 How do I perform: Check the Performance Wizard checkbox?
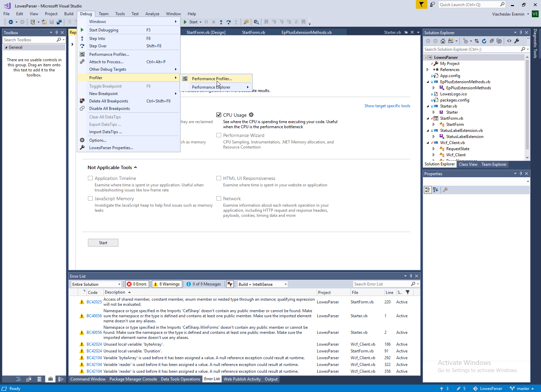[219, 135]
